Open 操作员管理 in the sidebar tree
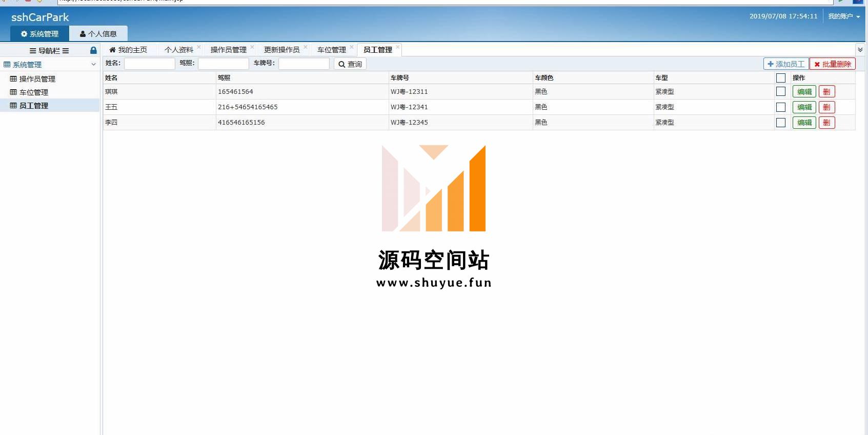This screenshot has width=868, height=435. coord(37,79)
